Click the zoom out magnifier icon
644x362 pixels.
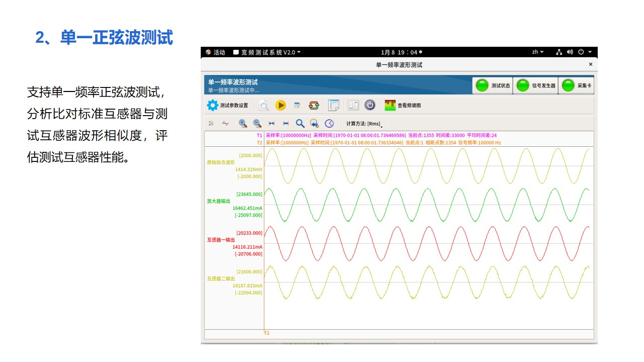pos(257,123)
